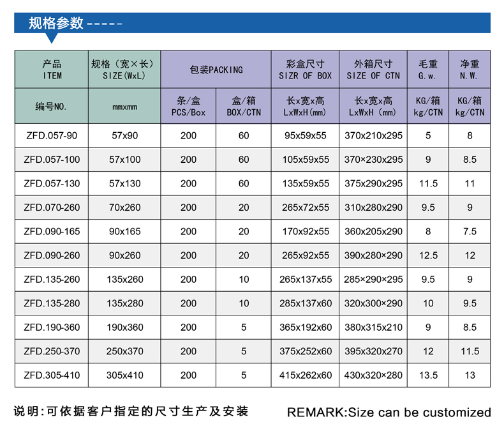Click the 外箱尺寸 SIZE OF CTN header
This screenshot has width=504, height=438.
click(x=373, y=69)
